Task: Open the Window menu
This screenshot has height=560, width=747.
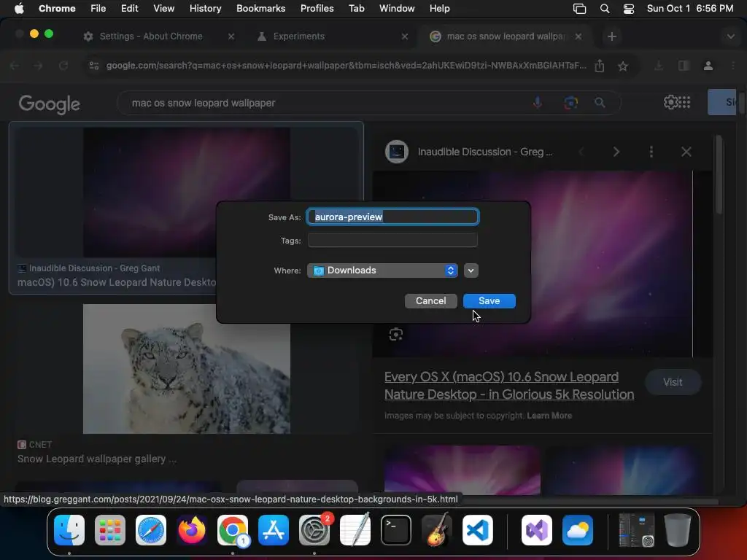Action: pyautogui.click(x=397, y=8)
